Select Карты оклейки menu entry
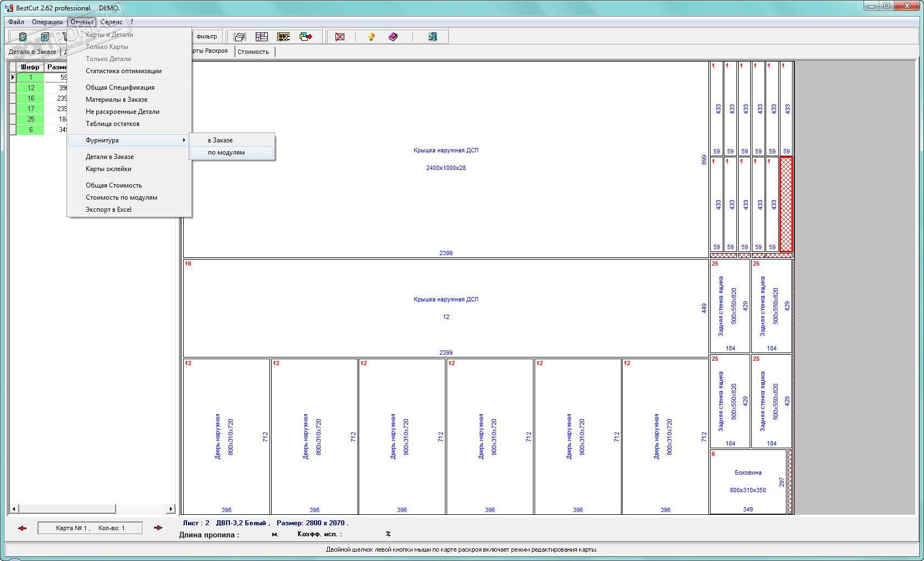 click(x=129, y=169)
